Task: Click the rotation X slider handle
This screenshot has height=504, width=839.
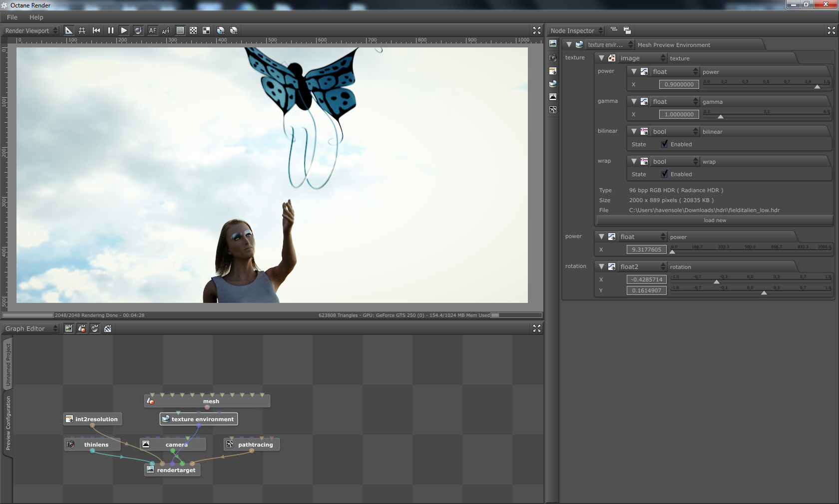Action: pyautogui.click(x=716, y=282)
